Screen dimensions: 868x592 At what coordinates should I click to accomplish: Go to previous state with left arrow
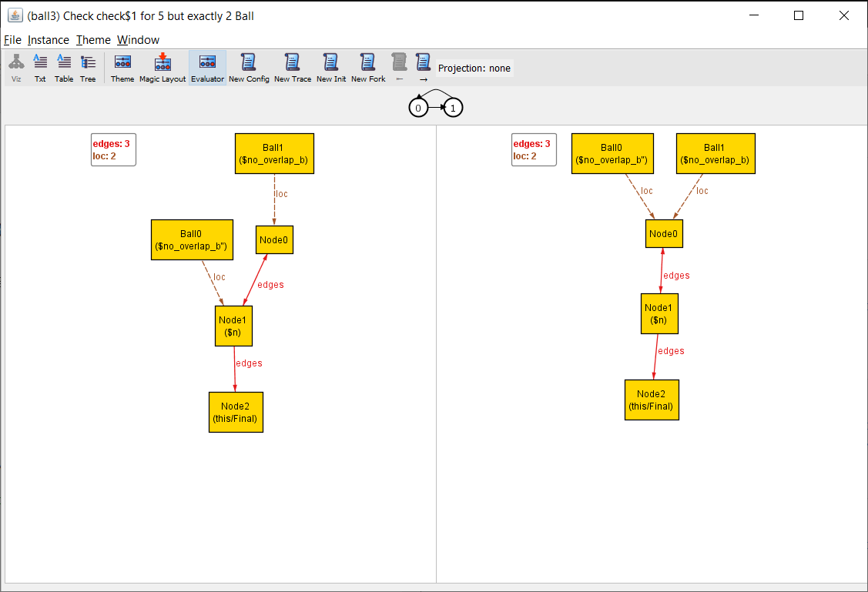[x=399, y=68]
